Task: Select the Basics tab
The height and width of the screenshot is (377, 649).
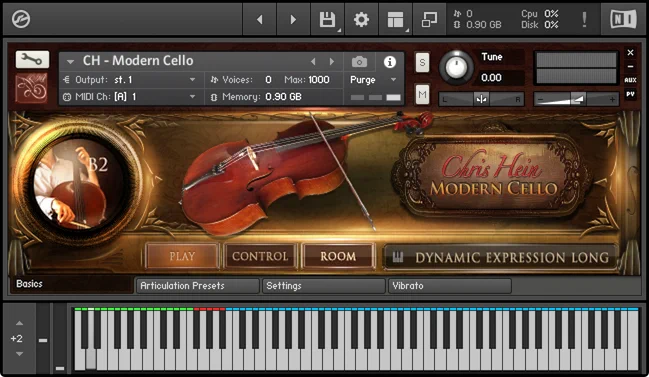Action: (x=71, y=284)
